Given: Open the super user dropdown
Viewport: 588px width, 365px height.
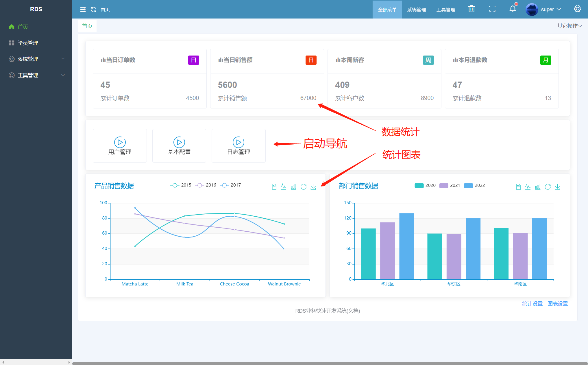Looking at the screenshot, I should (x=547, y=10).
